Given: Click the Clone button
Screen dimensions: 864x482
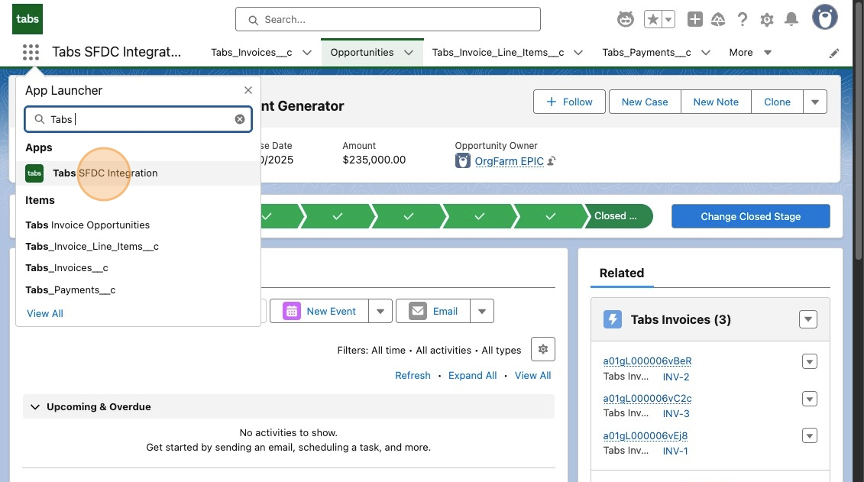Looking at the screenshot, I should pyautogui.click(x=777, y=102).
